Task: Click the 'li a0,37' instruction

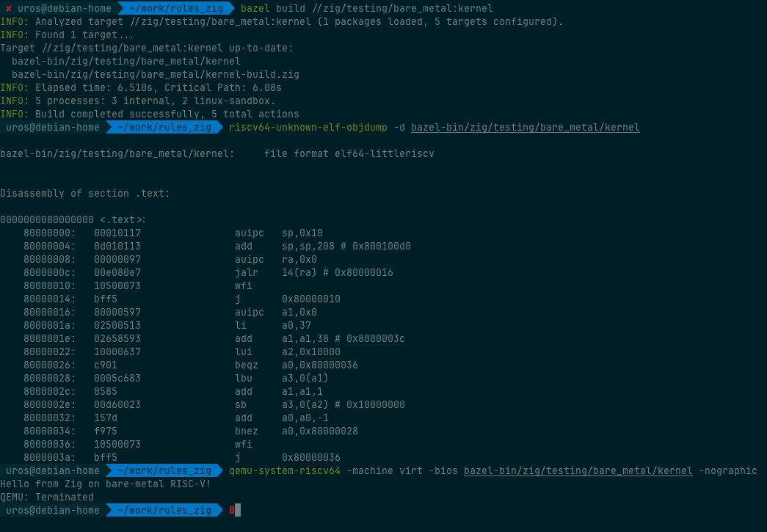Action: [272, 325]
